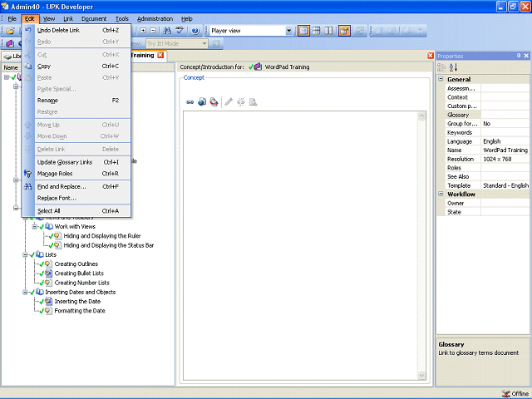Open the Administration menu
Viewport: 532px width, 399px height.
[x=155, y=19]
